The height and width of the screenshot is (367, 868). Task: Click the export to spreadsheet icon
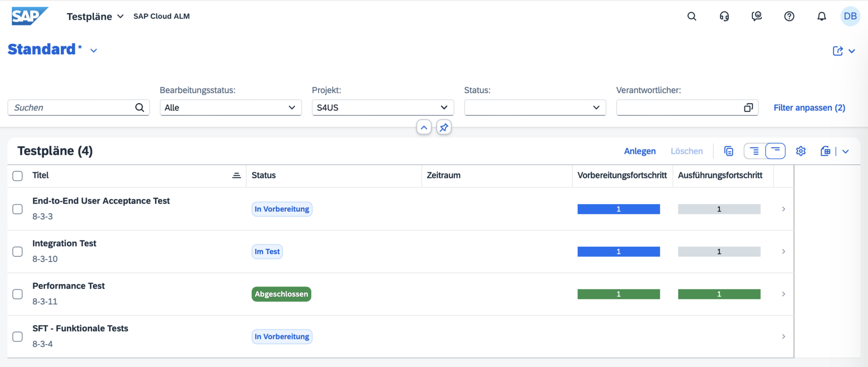825,151
